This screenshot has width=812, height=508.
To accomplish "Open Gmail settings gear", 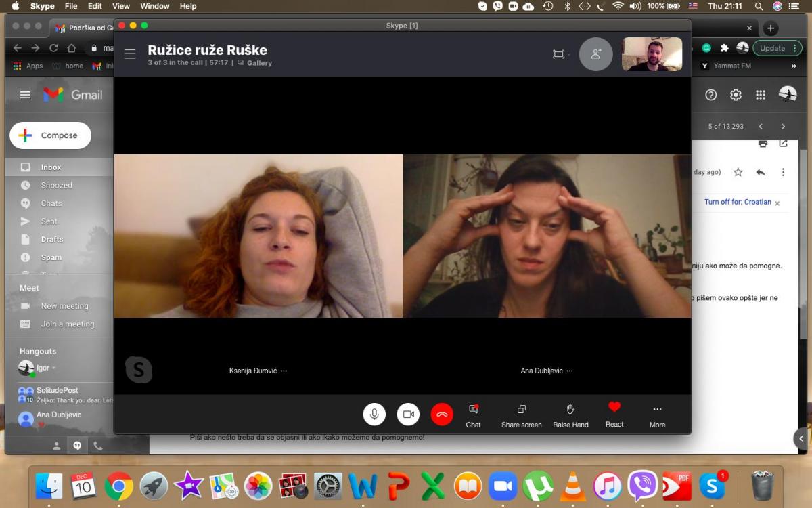I will (x=736, y=95).
